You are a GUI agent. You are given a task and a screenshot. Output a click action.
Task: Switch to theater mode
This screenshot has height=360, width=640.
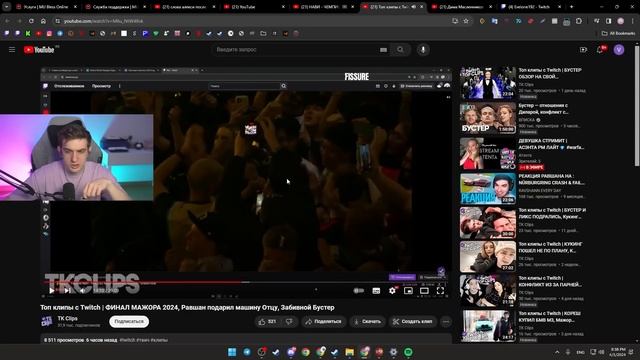click(x=424, y=291)
